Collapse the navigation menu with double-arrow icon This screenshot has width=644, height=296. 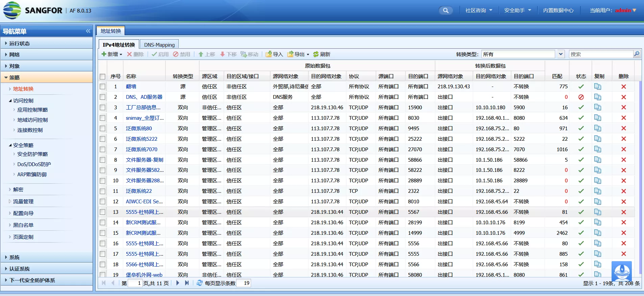88,31
